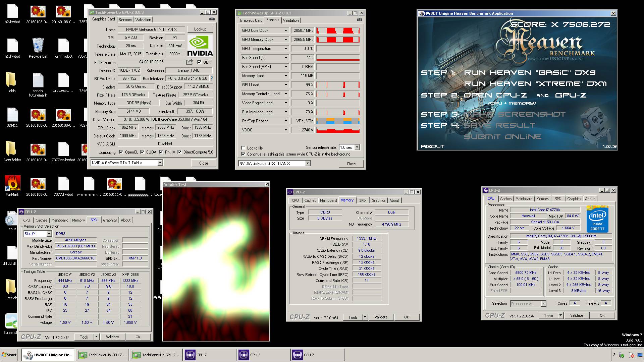This screenshot has width=644, height=362.
Task: Open the Slot #4 memory slot dropdown
Action: (49, 234)
